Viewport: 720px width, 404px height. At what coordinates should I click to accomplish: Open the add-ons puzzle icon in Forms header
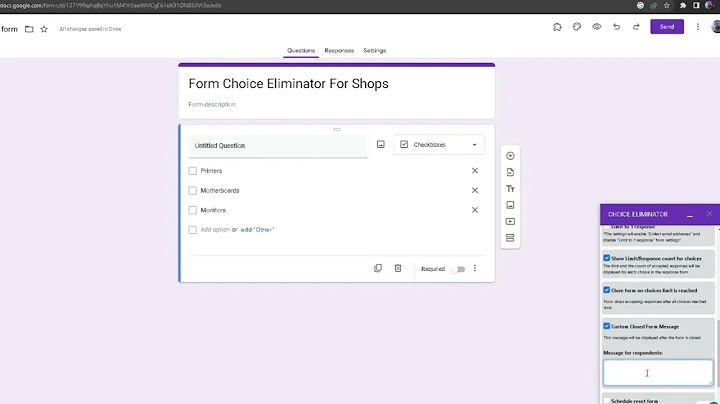coord(557,27)
